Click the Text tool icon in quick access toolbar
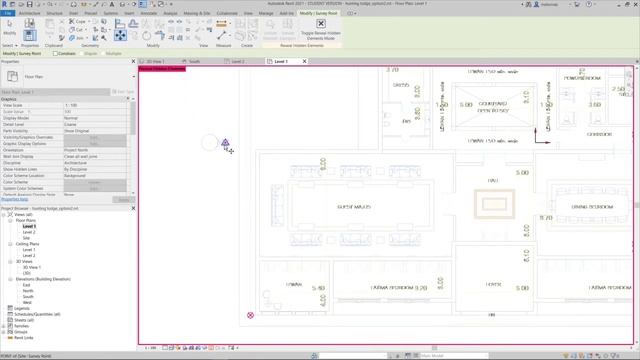Viewport: 640px width, 360px height. pos(111,4)
